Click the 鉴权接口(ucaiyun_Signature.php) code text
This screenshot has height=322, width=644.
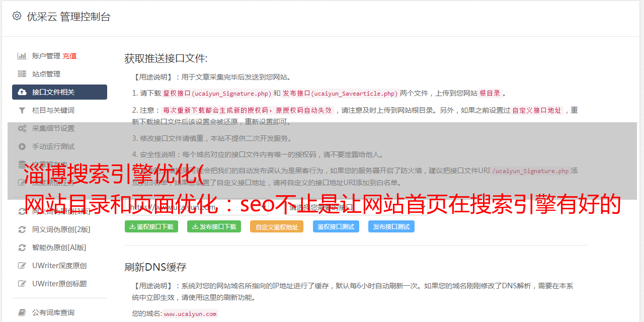coord(217,93)
